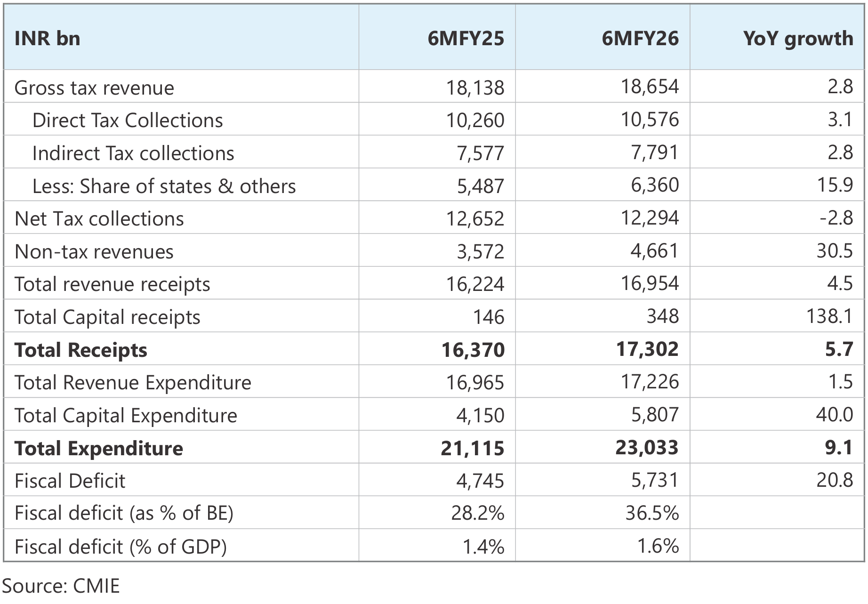This screenshot has height=604, width=868.
Task: Select the 6MFY26 column header
Action: click(x=640, y=39)
